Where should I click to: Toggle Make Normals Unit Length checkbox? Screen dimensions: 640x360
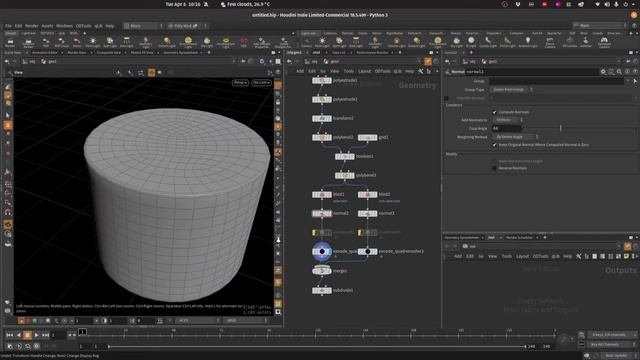coord(494,161)
